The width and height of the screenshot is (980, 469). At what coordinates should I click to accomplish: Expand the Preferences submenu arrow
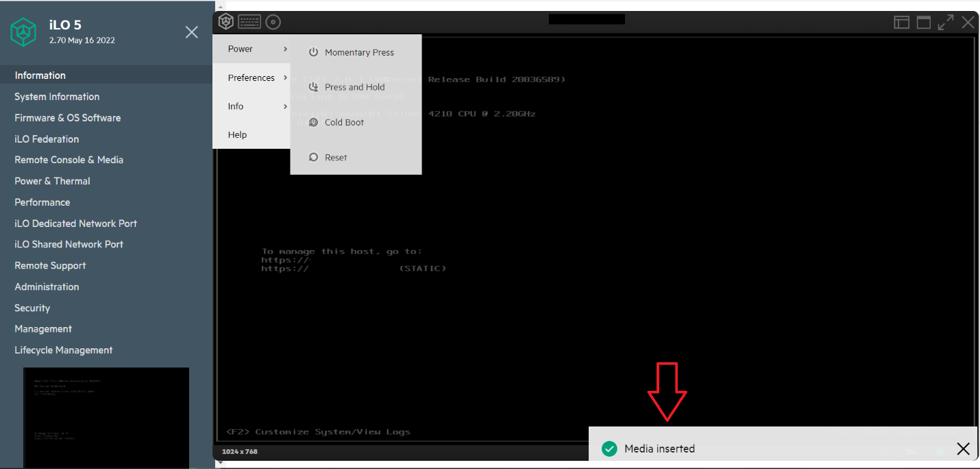point(285,77)
